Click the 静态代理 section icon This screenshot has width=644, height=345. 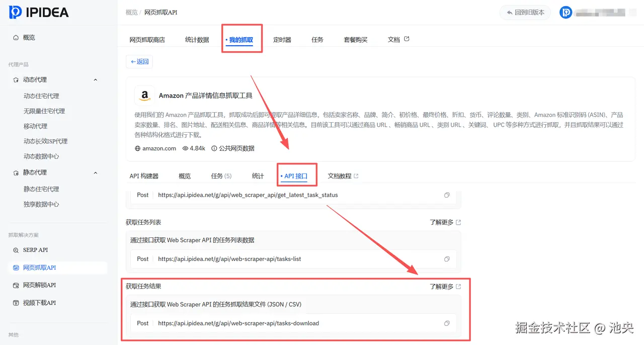(x=16, y=172)
